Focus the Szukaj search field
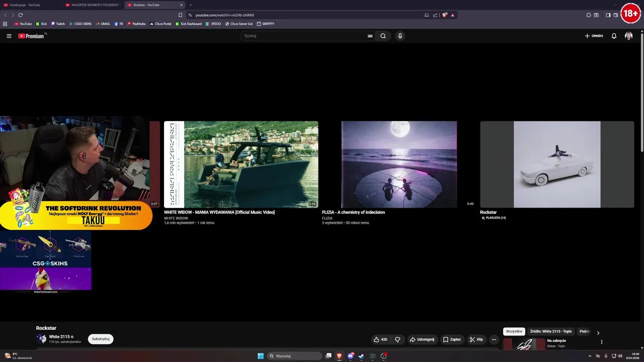Image resolution: width=644 pixels, height=362 pixels. 304,36
